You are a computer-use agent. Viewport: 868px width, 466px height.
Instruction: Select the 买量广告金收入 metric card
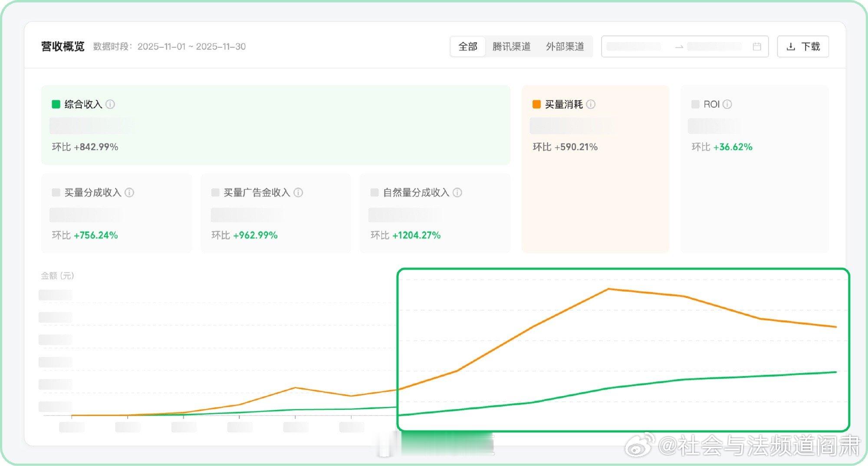coord(276,213)
